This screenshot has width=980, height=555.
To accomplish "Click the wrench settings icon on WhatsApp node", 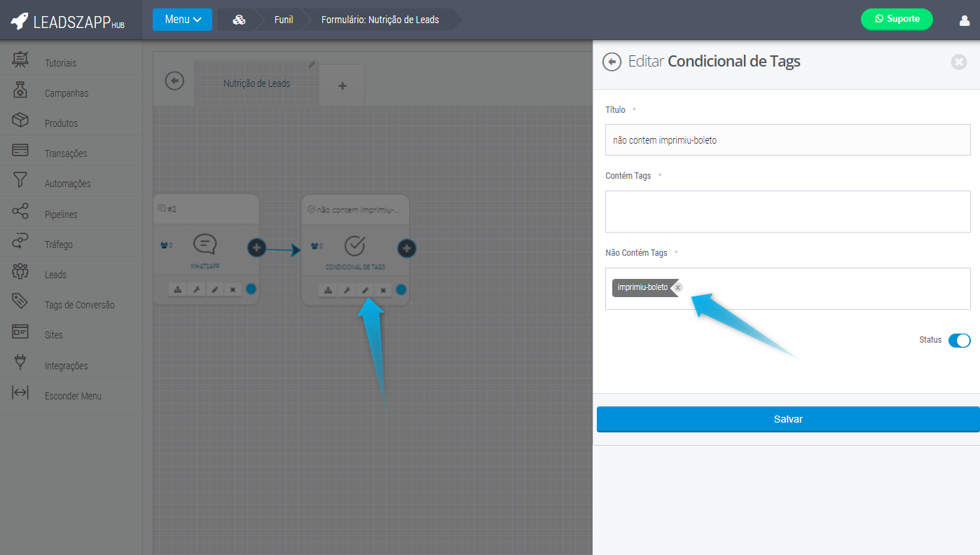I will [x=198, y=289].
